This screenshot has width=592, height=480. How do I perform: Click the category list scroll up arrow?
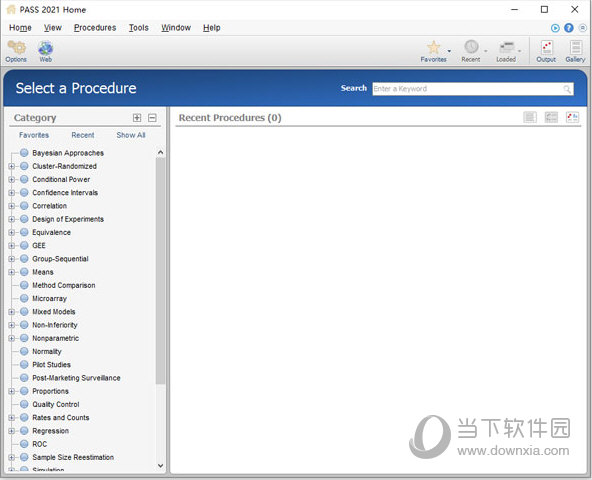pyautogui.click(x=160, y=153)
